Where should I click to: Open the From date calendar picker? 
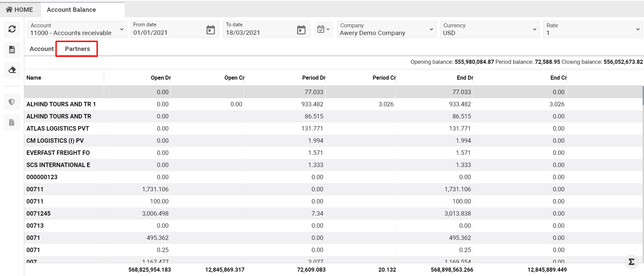click(211, 30)
